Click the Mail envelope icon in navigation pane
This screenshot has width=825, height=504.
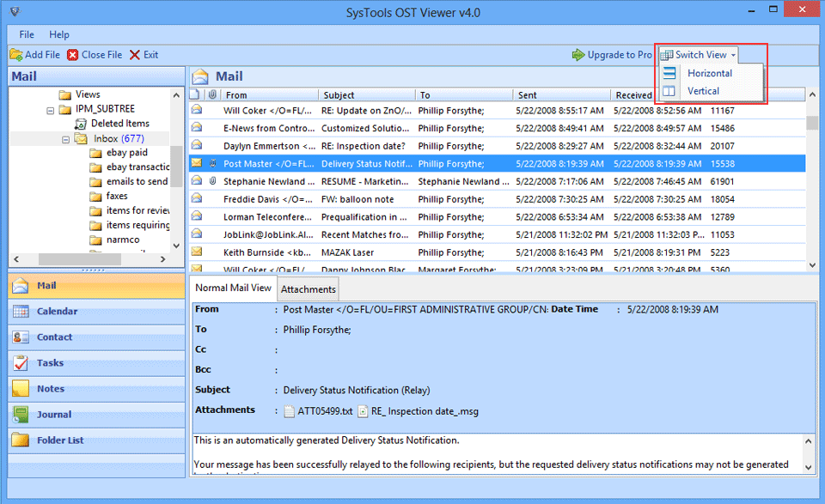21,285
